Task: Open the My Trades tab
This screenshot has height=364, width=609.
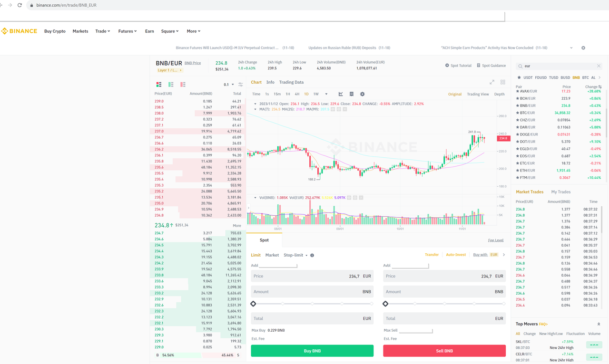Action: coord(561,192)
